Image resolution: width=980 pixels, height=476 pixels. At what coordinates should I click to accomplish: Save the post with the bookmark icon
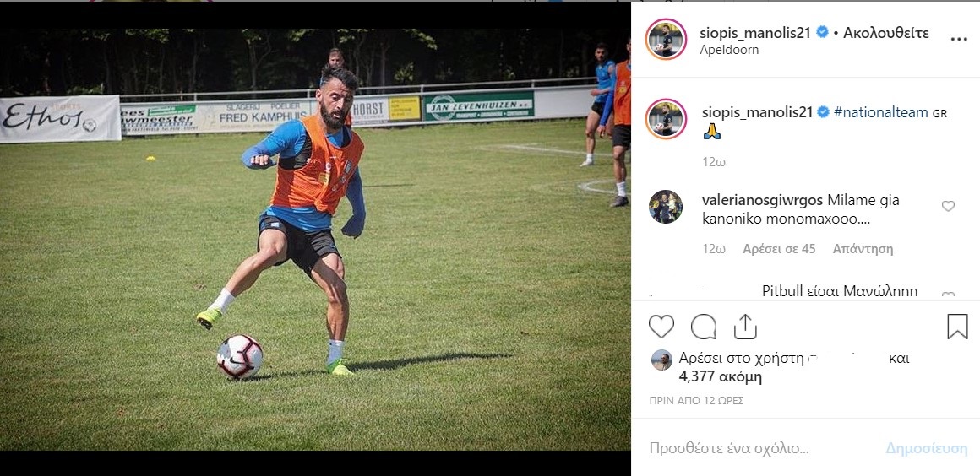coord(957,327)
